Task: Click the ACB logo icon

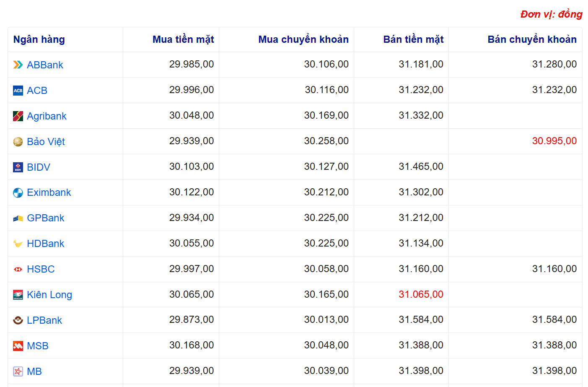Action: 18,91
